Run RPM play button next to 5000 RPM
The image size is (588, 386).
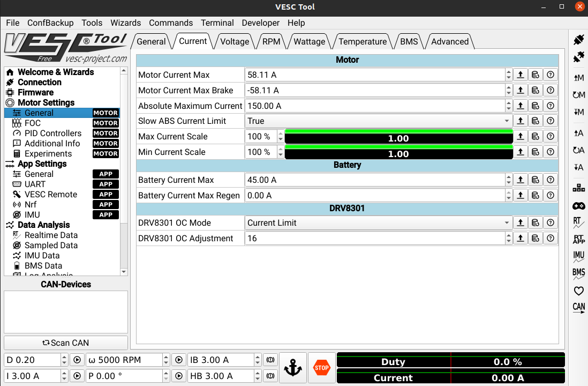[x=179, y=360]
